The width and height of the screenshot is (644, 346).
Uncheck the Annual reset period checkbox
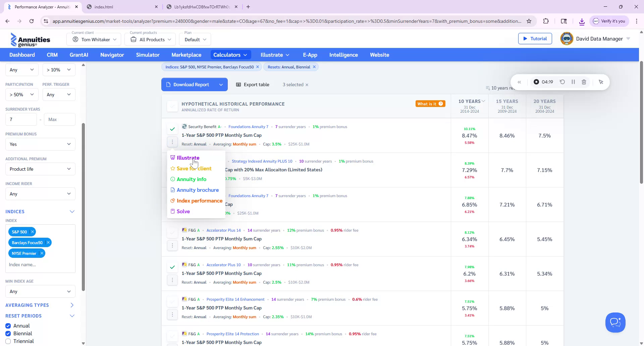click(x=8, y=326)
